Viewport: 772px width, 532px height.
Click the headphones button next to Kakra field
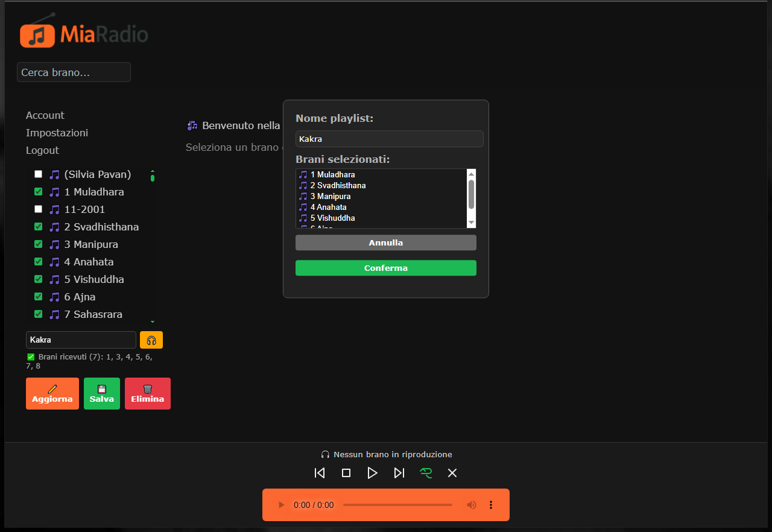151,340
